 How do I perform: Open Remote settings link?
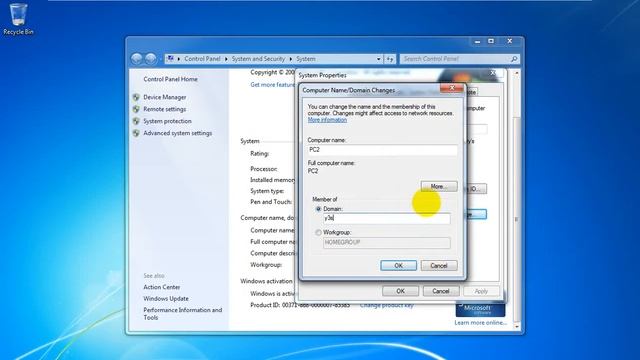[x=165, y=109]
